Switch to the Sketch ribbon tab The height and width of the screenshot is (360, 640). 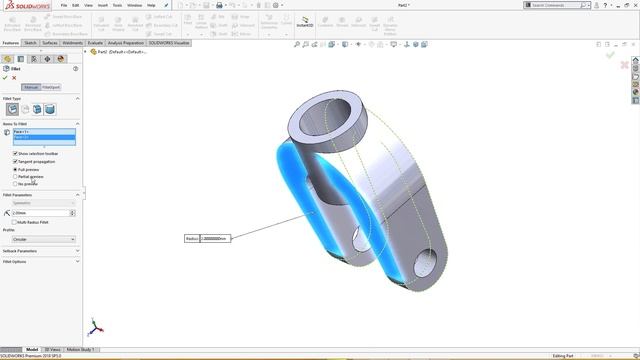30,43
